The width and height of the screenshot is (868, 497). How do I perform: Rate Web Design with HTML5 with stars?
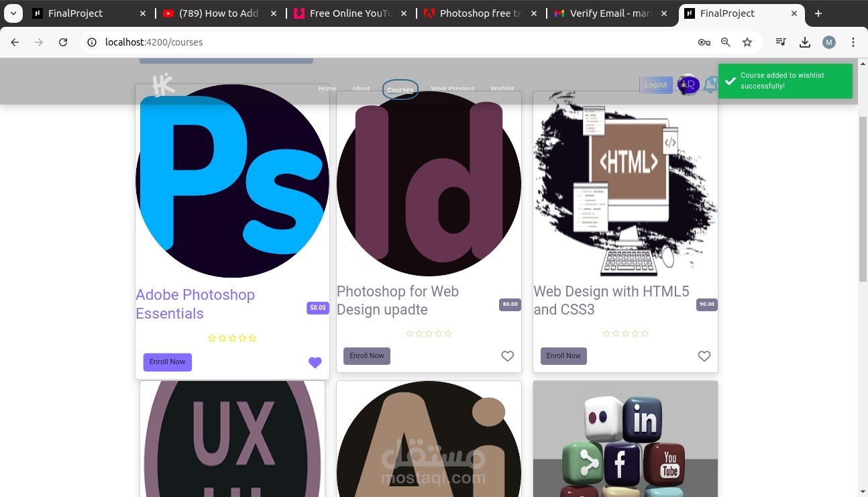(625, 333)
